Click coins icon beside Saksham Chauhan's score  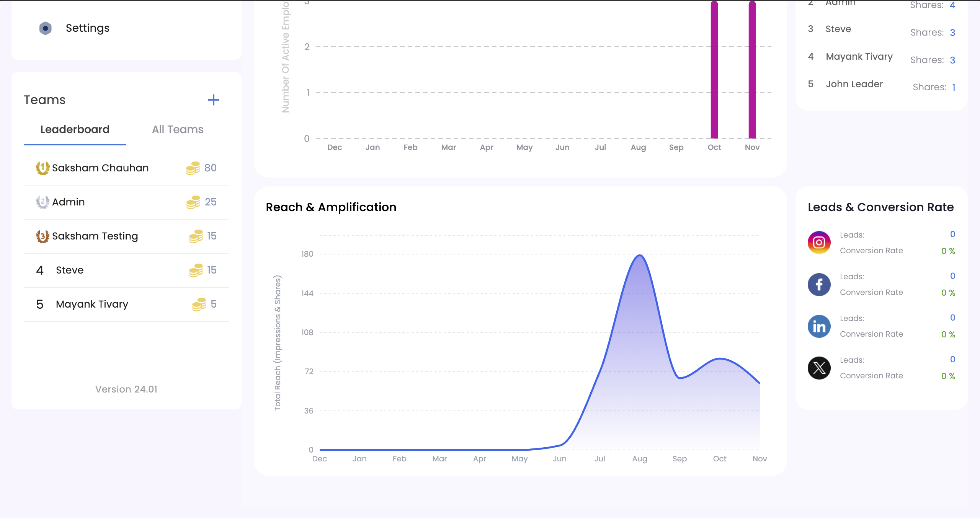click(193, 168)
